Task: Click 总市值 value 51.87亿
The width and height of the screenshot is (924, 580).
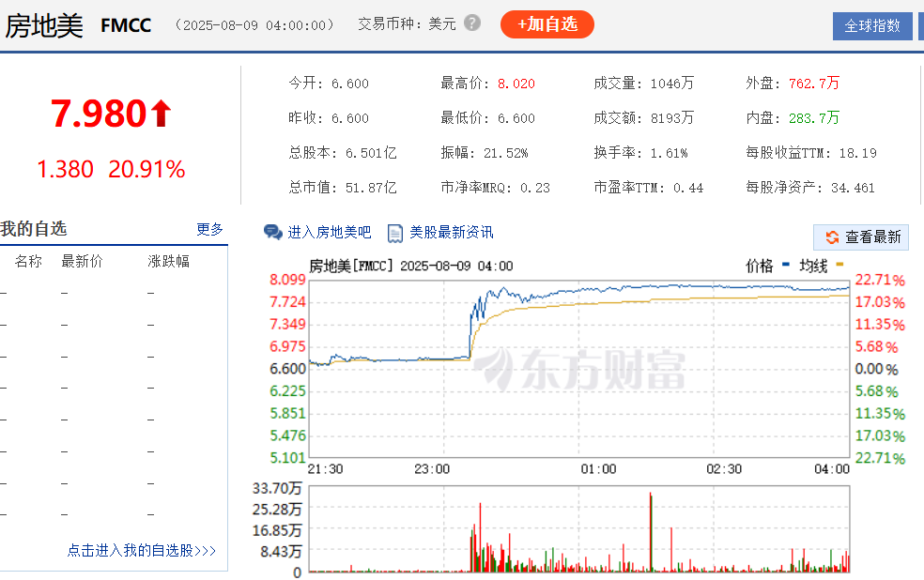Action: [x=371, y=188]
